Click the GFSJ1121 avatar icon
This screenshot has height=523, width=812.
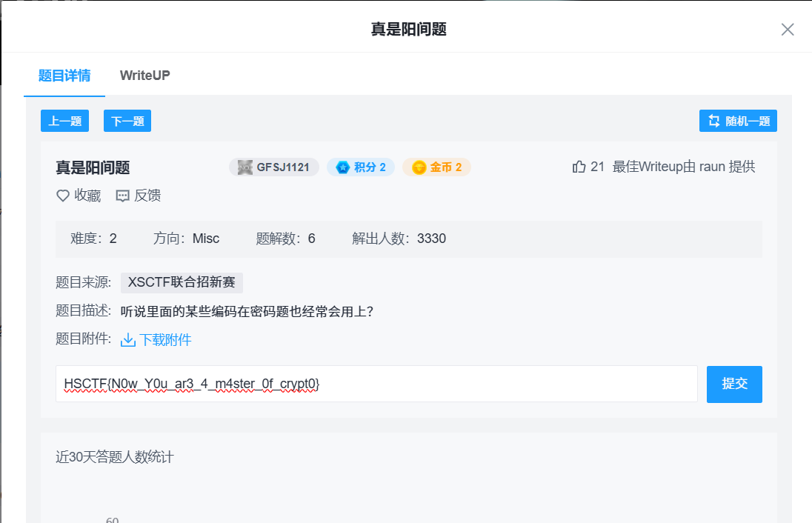[244, 167]
